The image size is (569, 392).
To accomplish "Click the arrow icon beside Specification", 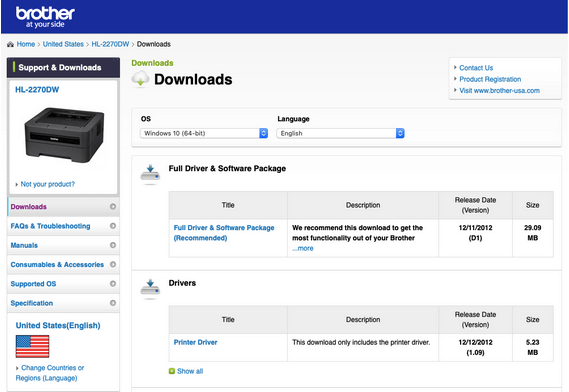I will point(113,303).
